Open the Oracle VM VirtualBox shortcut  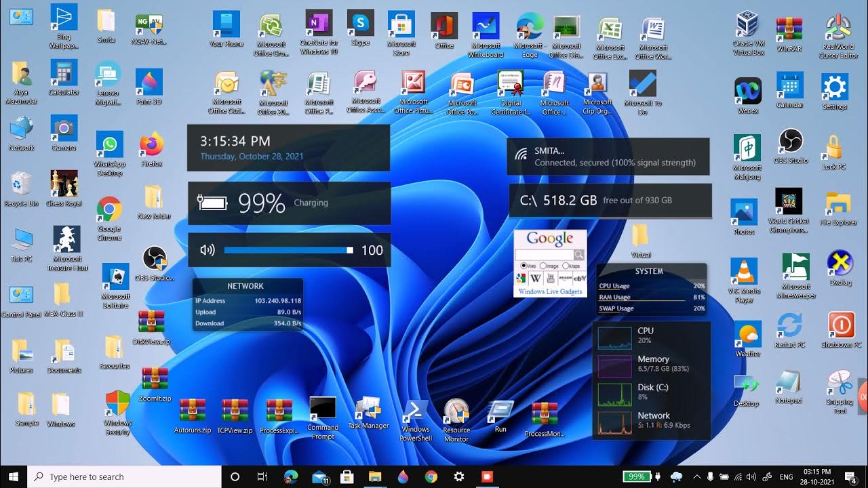click(x=747, y=33)
